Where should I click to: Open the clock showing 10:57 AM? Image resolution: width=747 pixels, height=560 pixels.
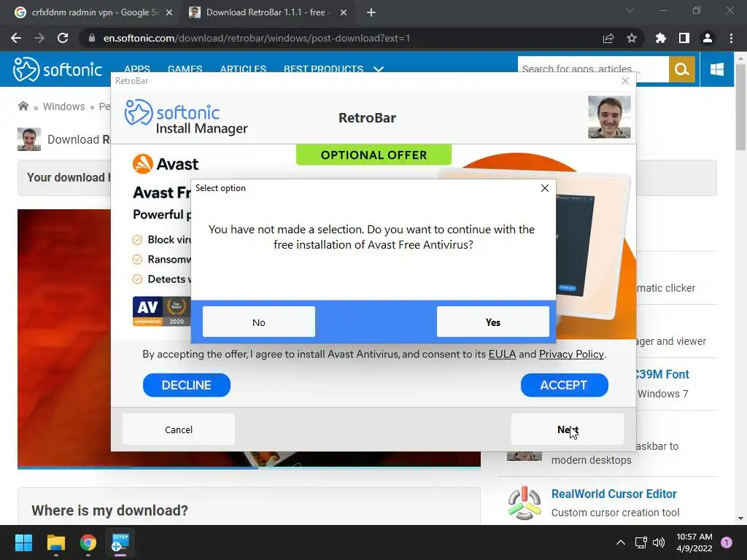[x=694, y=542]
